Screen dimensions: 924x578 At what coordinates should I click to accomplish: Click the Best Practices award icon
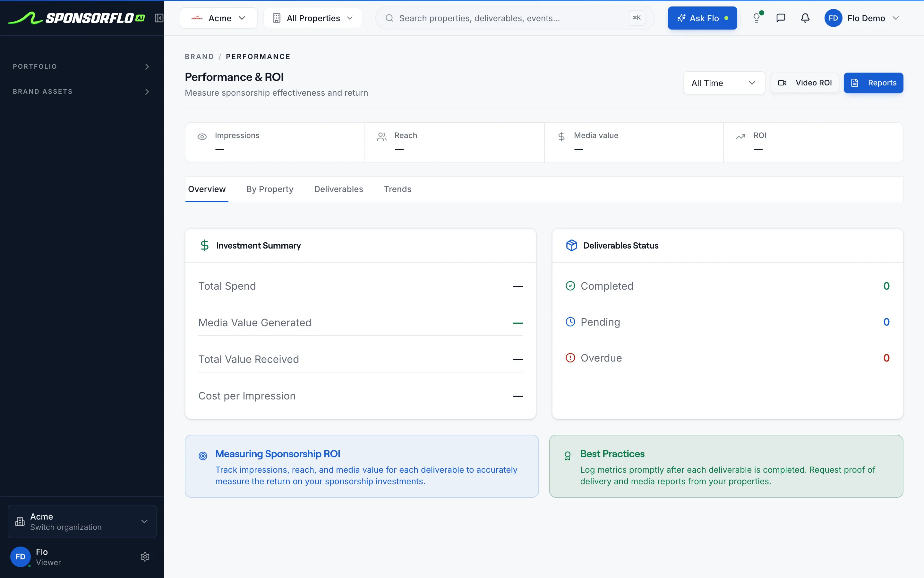pyautogui.click(x=568, y=456)
